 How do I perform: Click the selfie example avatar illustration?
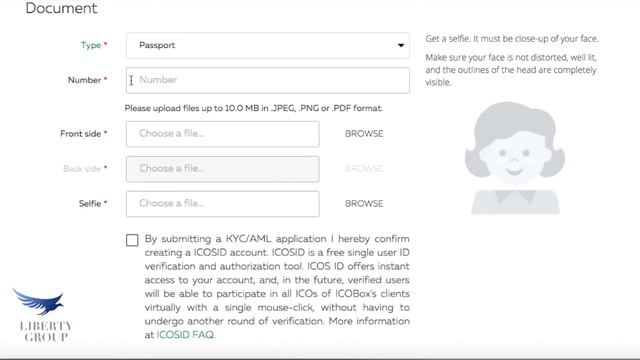[x=515, y=158]
